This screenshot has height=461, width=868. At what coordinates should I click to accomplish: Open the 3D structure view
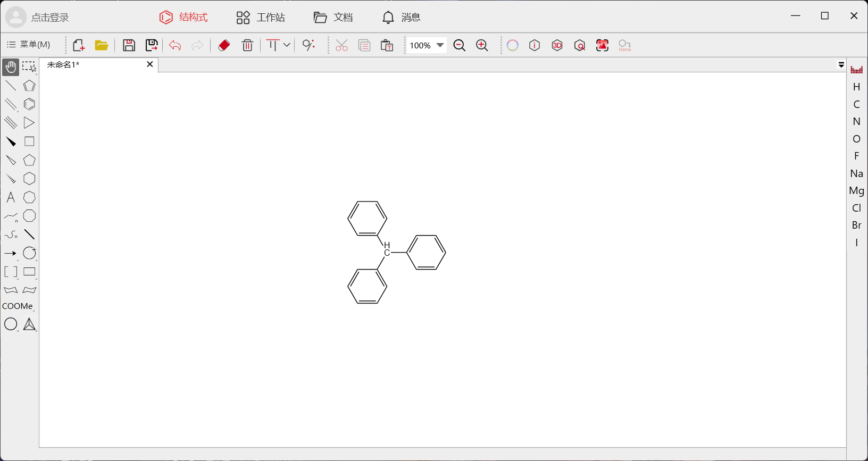pos(557,45)
